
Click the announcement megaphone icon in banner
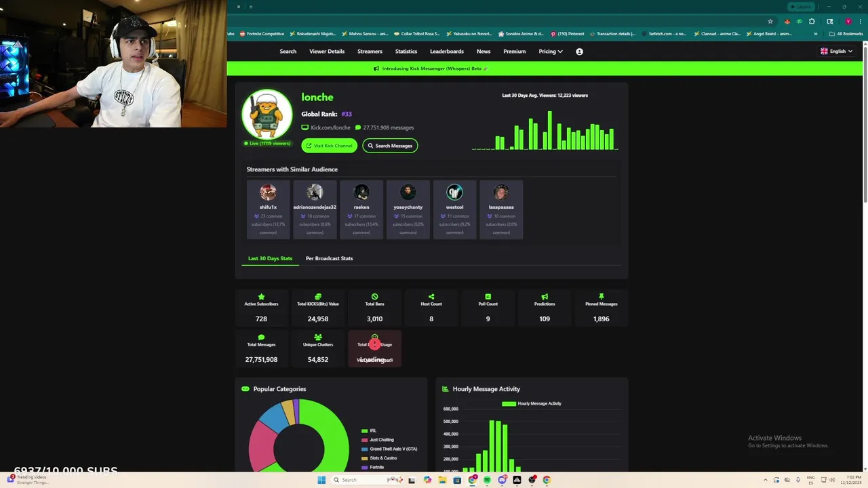[x=376, y=68]
